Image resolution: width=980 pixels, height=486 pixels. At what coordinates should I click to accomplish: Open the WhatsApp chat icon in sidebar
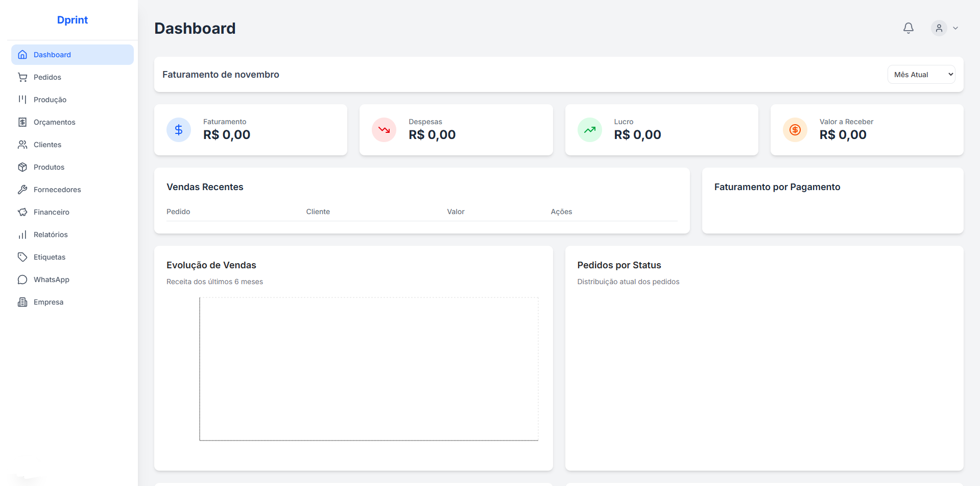pos(22,279)
